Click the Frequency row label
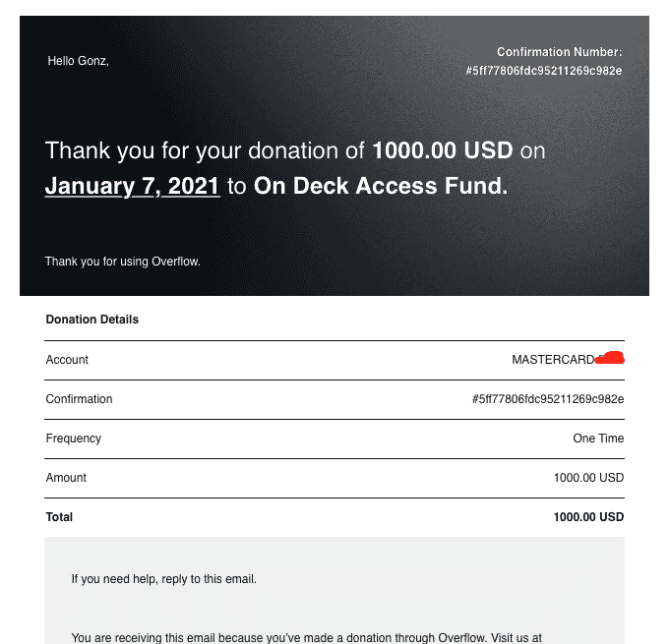Image resolution: width=670 pixels, height=644 pixels. (74, 439)
